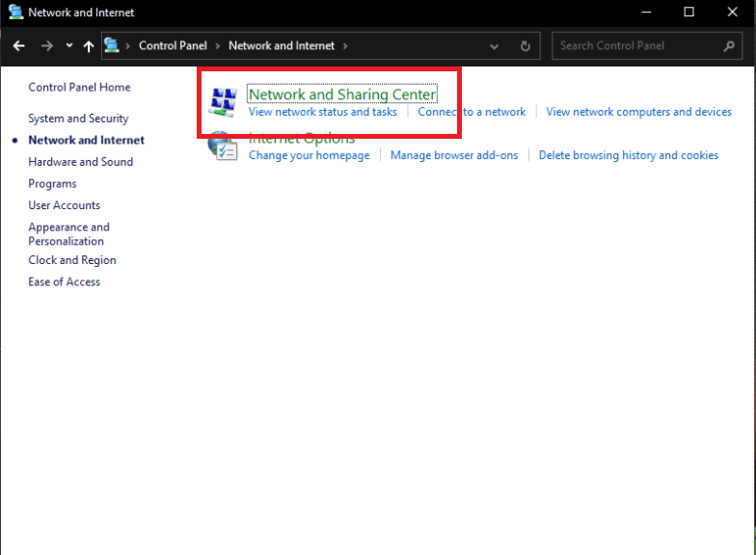Screen dimensions: 756x555
Task: Open Ease of Access category
Action: pyautogui.click(x=64, y=281)
